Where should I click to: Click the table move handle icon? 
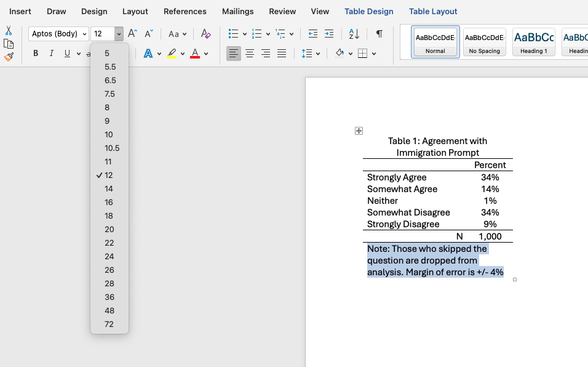click(359, 131)
